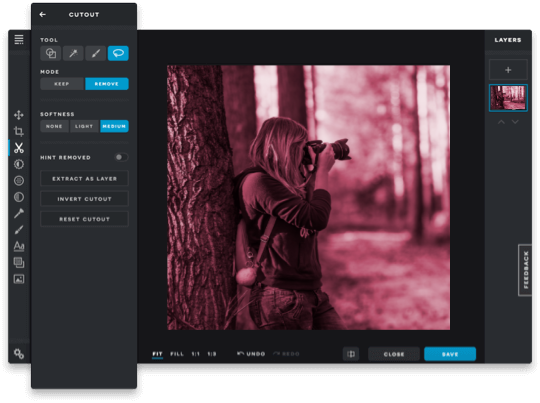Select the Retouch tool above the brush icon
The height and width of the screenshot is (403, 540).
19,213
